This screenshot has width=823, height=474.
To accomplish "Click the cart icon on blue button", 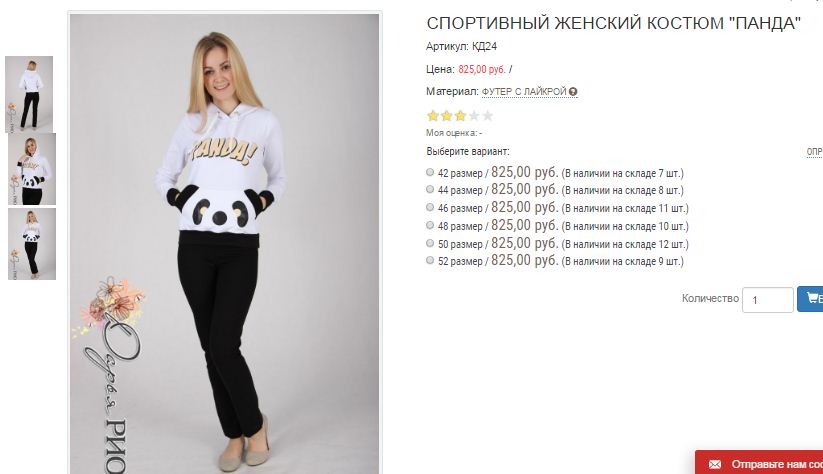I will tap(813, 298).
